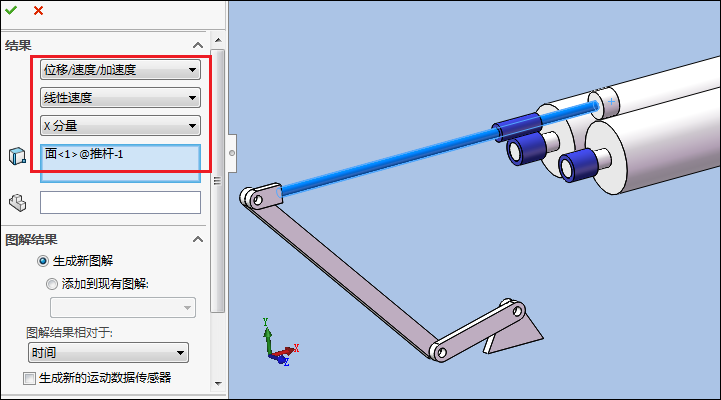The width and height of the screenshot is (721, 400).
Task: Click the 图解结果相对于 label
Action: coord(69,332)
